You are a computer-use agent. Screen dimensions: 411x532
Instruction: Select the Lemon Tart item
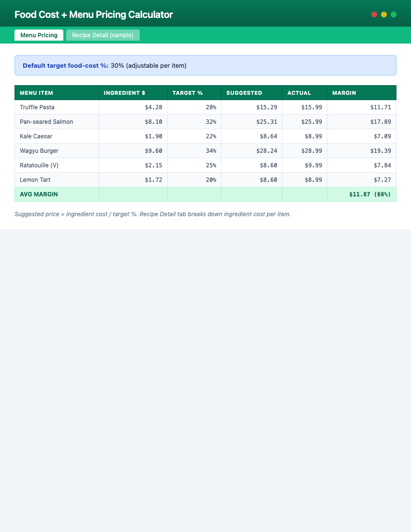point(35,180)
